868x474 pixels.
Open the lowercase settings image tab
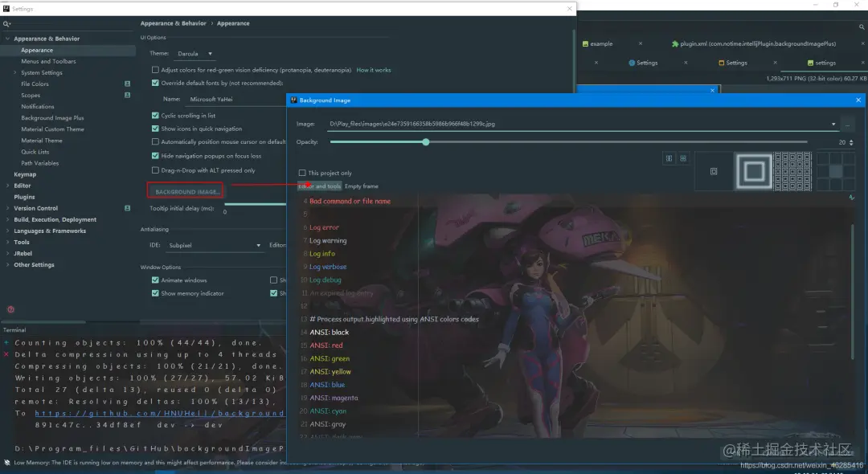821,63
